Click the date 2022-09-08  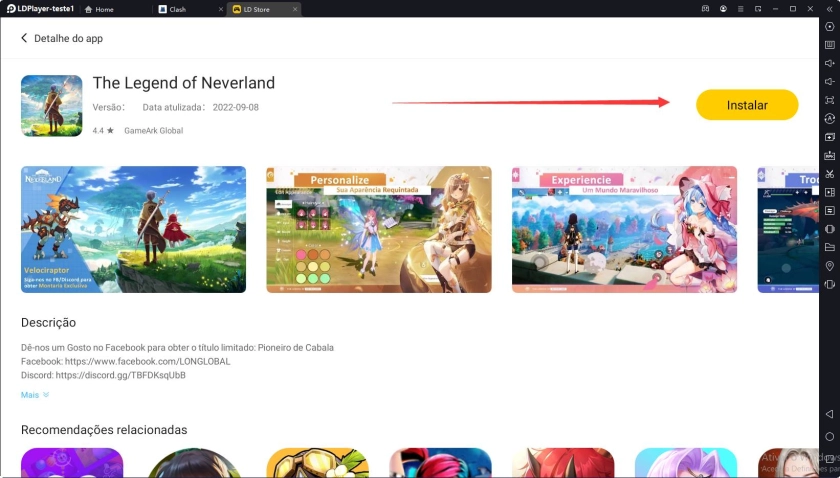click(236, 107)
